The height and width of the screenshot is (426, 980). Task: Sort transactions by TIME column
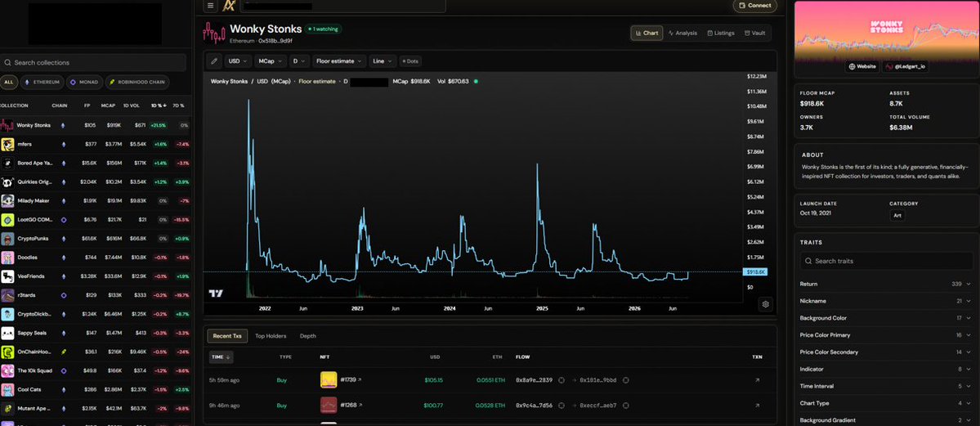pos(222,357)
